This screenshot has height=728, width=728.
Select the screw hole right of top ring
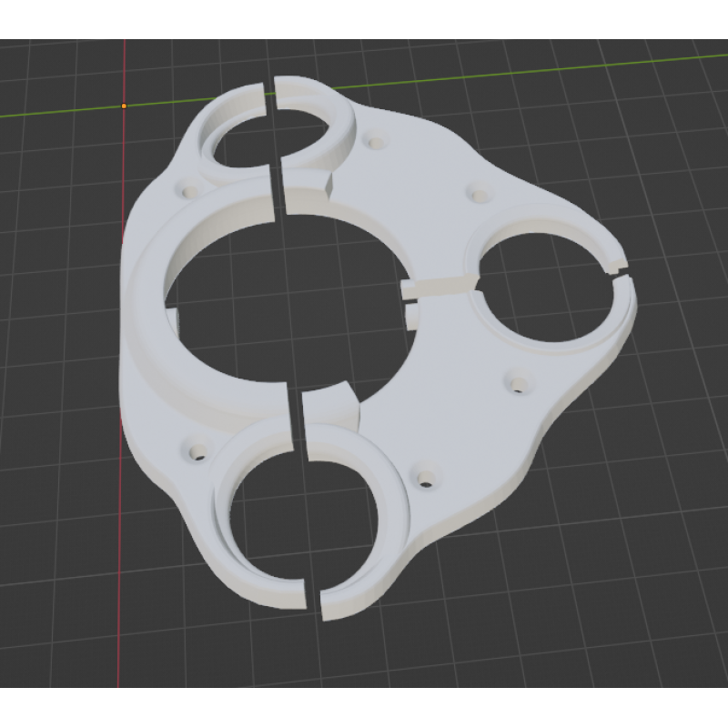[x=373, y=143]
